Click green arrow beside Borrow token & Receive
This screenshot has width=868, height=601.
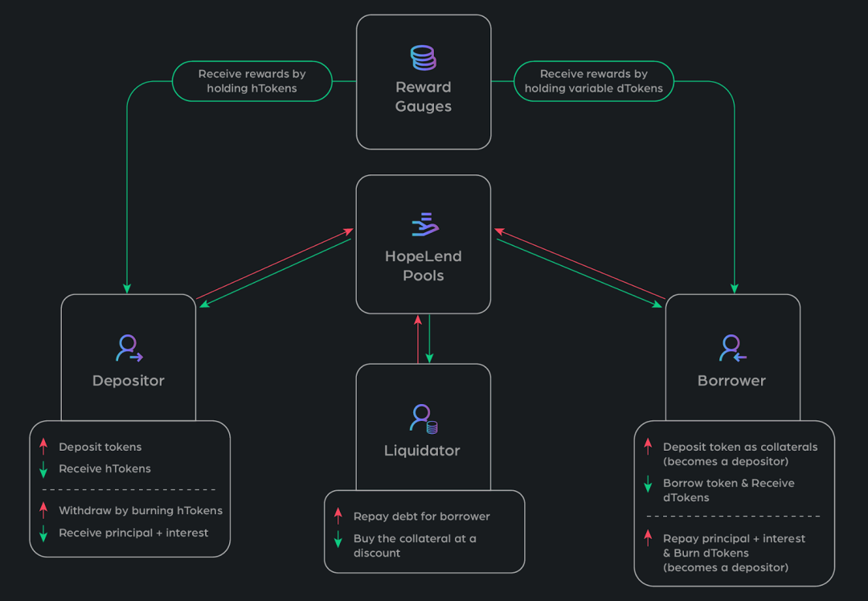coord(648,484)
